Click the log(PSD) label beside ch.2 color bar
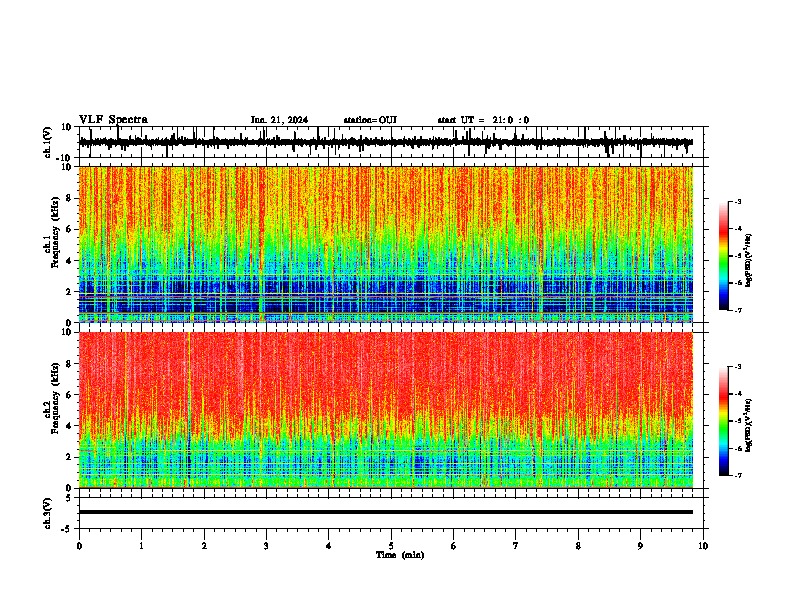The image size is (792, 612). point(749,425)
